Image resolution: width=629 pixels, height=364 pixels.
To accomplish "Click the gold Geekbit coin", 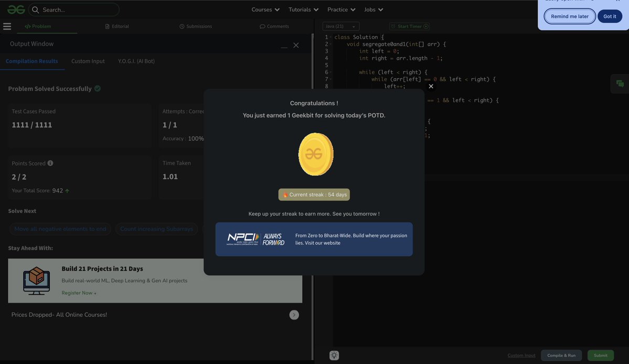I will click(315, 154).
